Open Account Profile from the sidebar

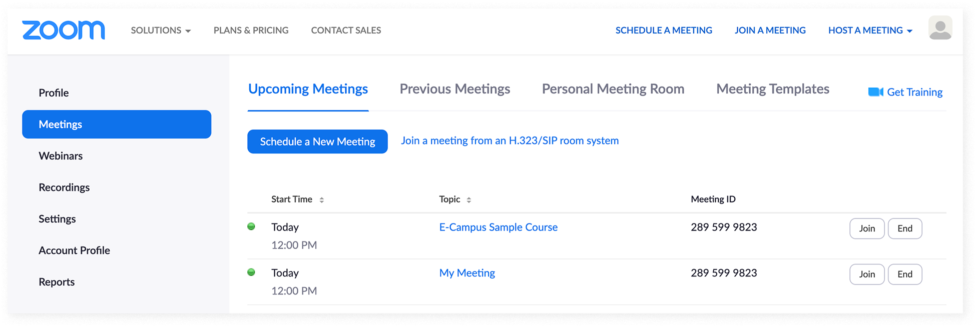coord(74,250)
